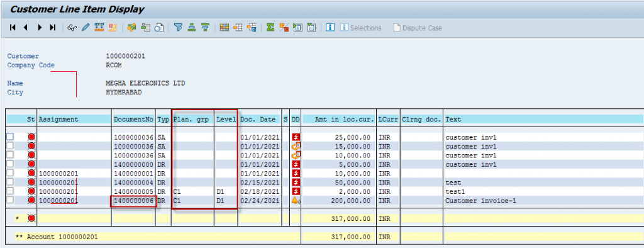
Task: Change document using pencil icon
Action: coord(86,28)
